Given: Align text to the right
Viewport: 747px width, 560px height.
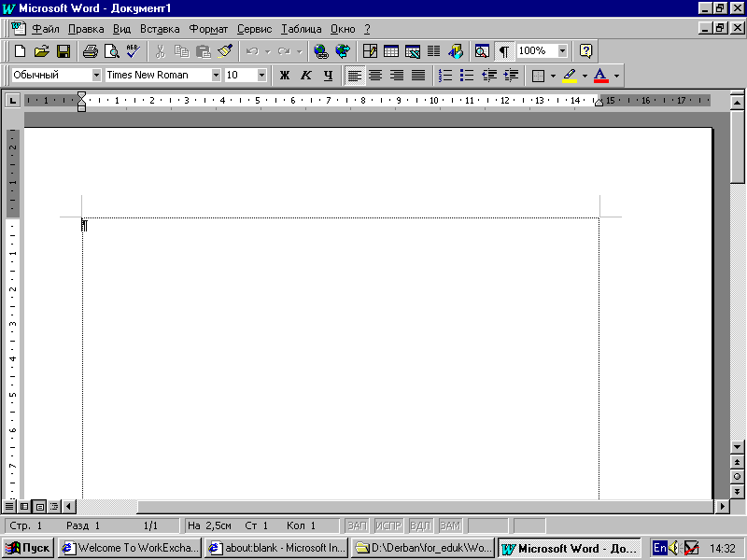Looking at the screenshot, I should pyautogui.click(x=397, y=76).
